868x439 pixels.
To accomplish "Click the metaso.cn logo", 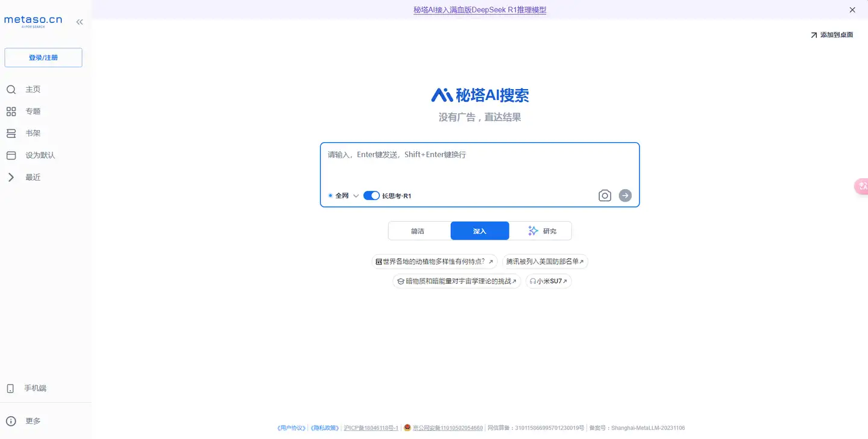I will coord(33,21).
